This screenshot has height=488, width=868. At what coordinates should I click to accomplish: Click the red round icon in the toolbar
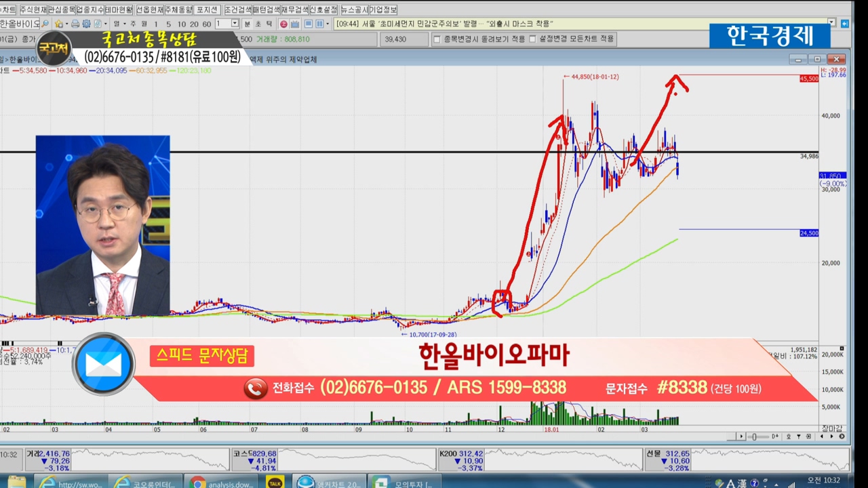point(283,24)
